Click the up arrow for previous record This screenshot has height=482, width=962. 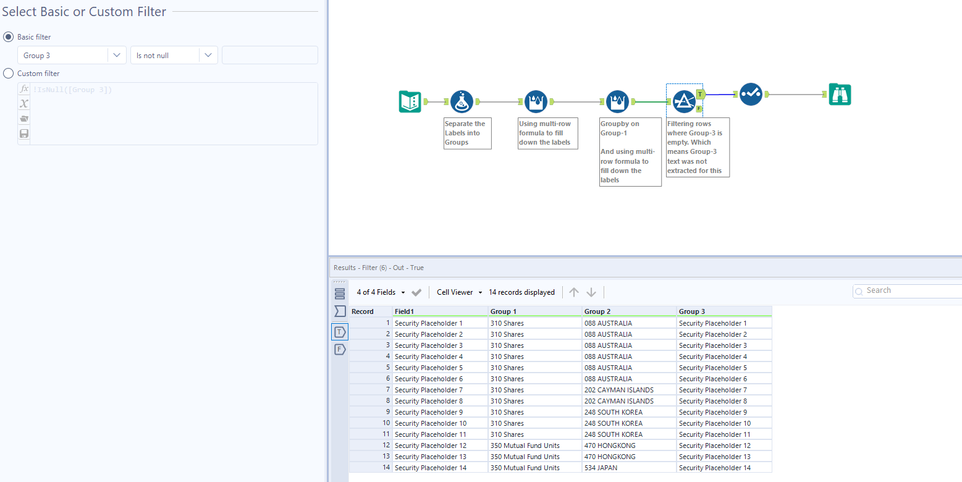[x=574, y=292]
